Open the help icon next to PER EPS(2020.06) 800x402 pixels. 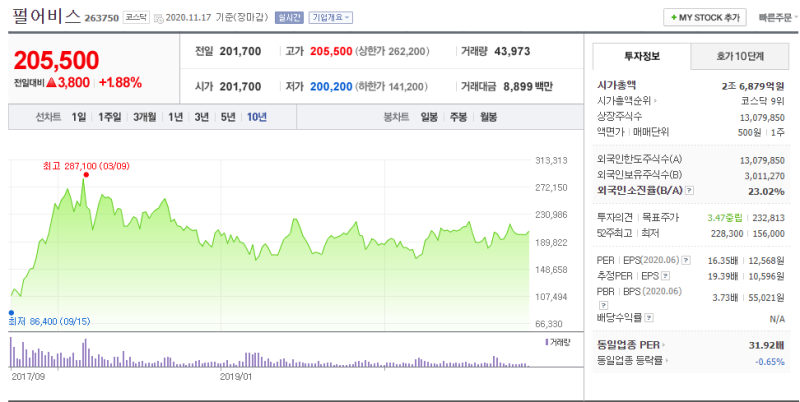(686, 260)
